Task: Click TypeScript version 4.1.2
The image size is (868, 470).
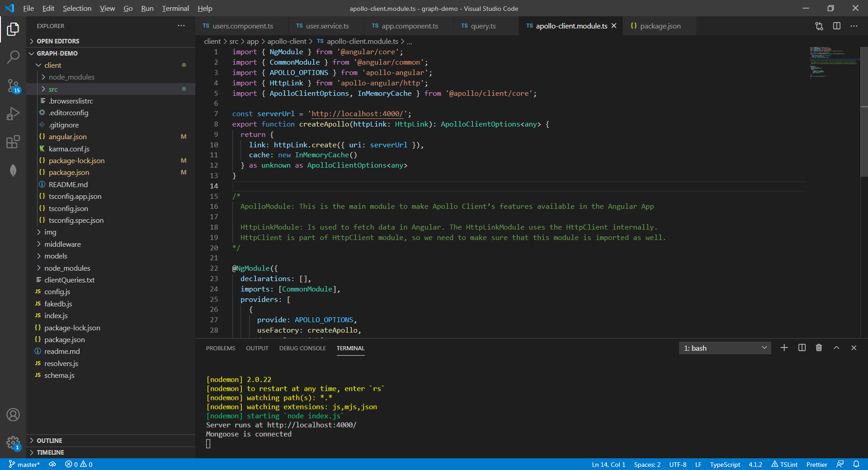Action: coord(755,464)
